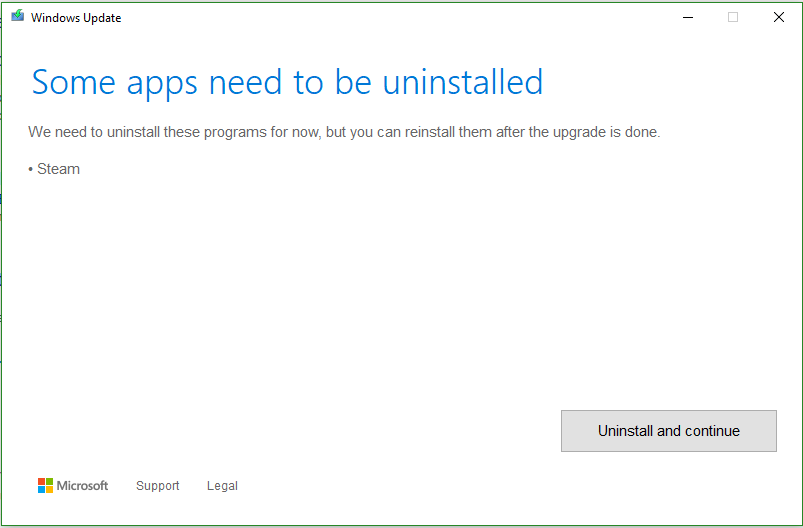This screenshot has height=528, width=803.
Task: Click the Microsoft wordmark text
Action: pos(82,486)
